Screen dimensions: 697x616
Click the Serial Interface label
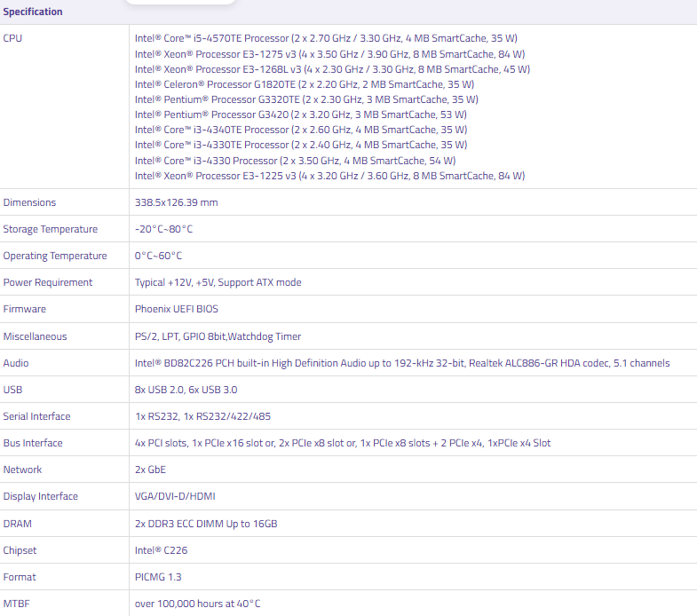click(36, 416)
